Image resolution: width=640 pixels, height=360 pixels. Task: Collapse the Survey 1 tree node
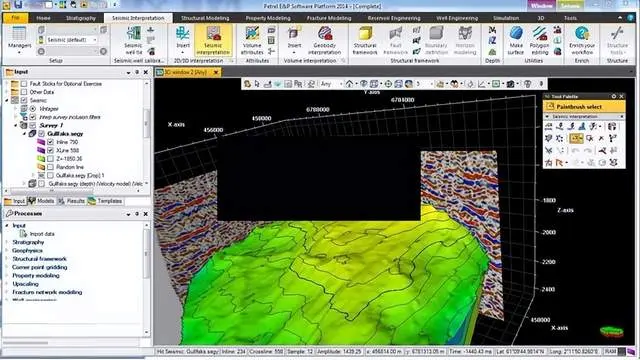16,125
